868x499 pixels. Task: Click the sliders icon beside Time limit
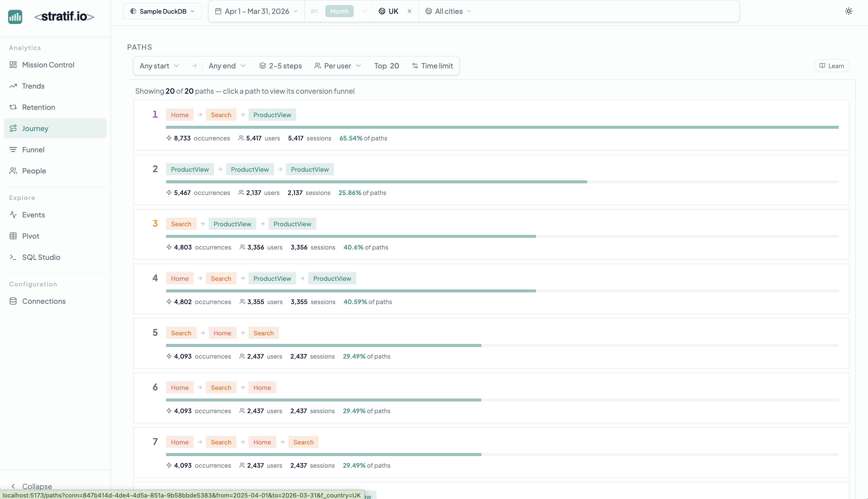[415, 66]
